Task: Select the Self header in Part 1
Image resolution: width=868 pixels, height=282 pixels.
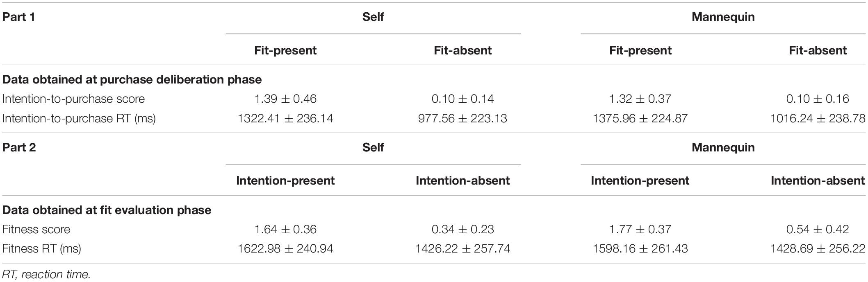Action: pyautogui.click(x=373, y=17)
